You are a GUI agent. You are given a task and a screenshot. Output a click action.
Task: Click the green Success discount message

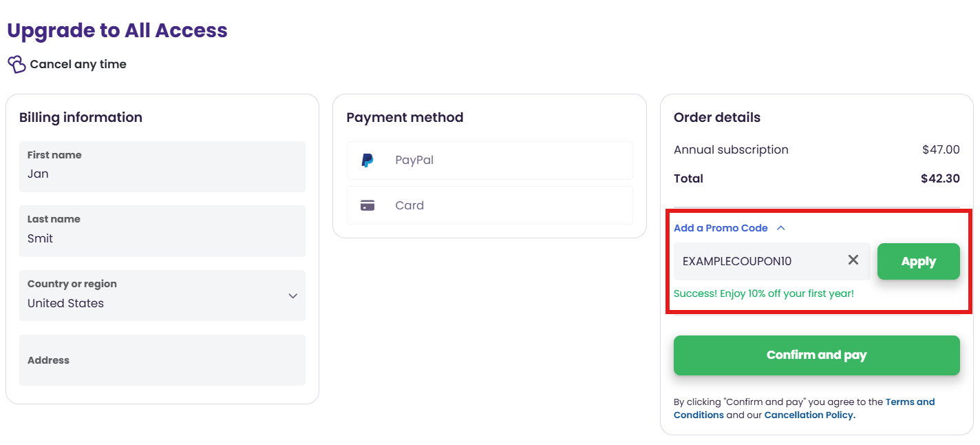coord(764,293)
